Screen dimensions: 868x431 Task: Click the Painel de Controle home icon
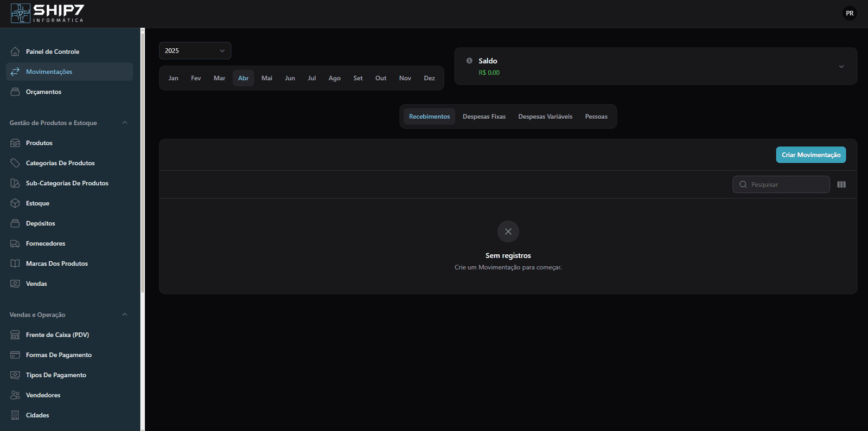[15, 52]
